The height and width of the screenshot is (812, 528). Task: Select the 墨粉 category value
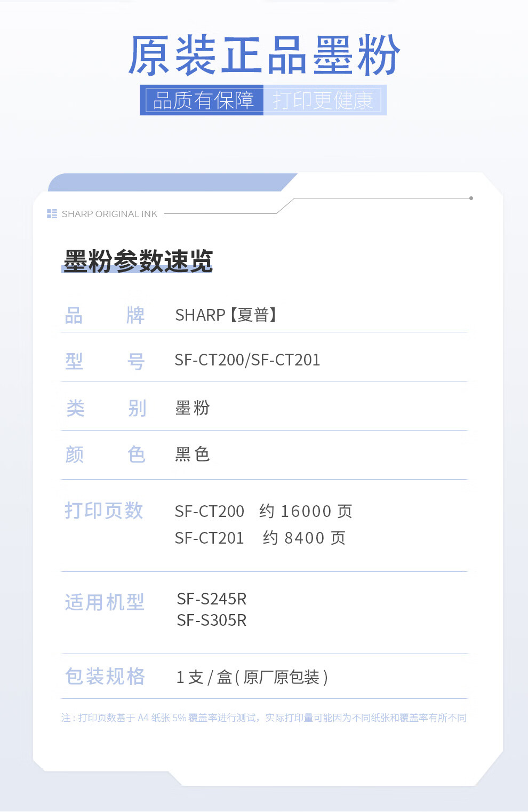click(193, 408)
